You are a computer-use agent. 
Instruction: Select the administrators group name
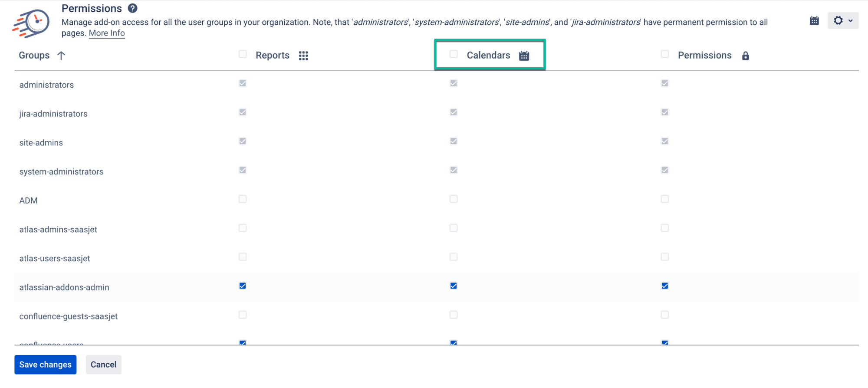point(46,85)
